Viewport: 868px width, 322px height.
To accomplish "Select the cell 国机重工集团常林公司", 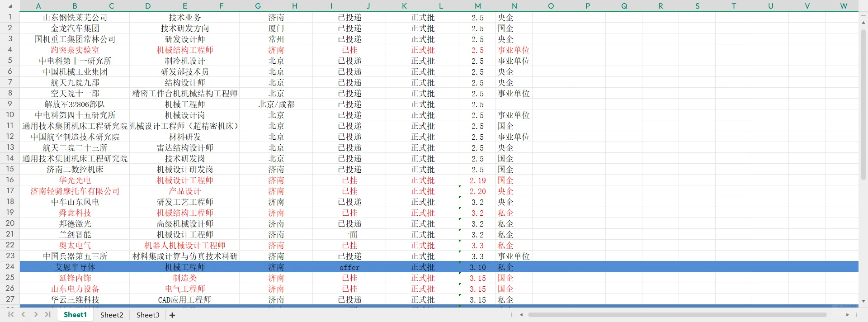I will click(75, 39).
